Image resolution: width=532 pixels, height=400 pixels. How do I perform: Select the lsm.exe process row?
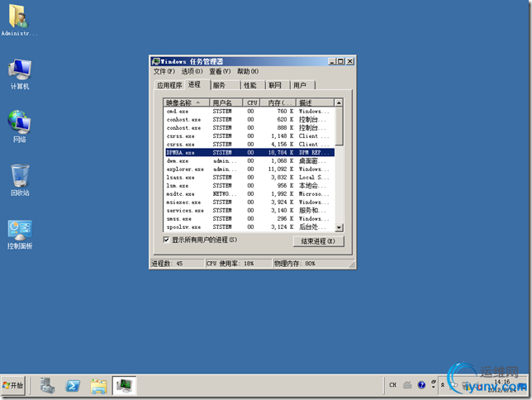pos(249,186)
